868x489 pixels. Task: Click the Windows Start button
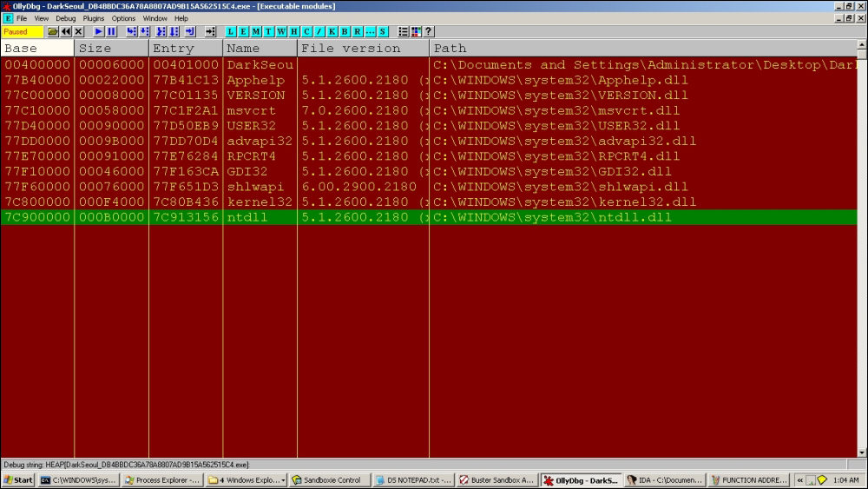tap(18, 480)
